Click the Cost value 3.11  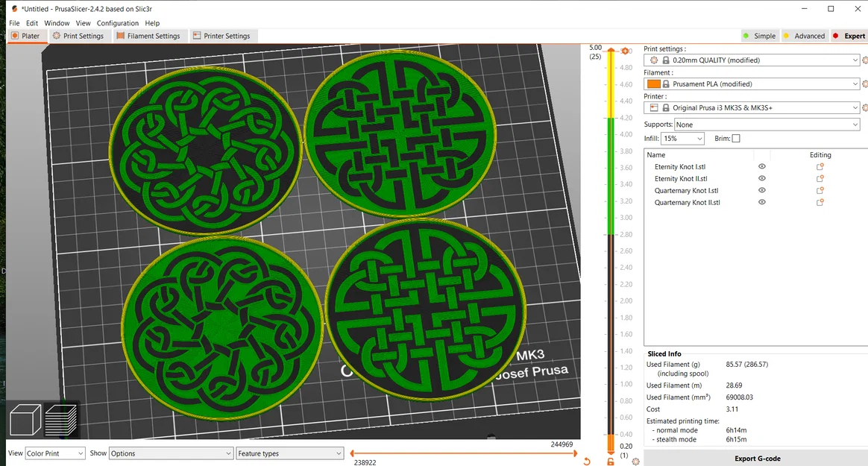tap(732, 409)
